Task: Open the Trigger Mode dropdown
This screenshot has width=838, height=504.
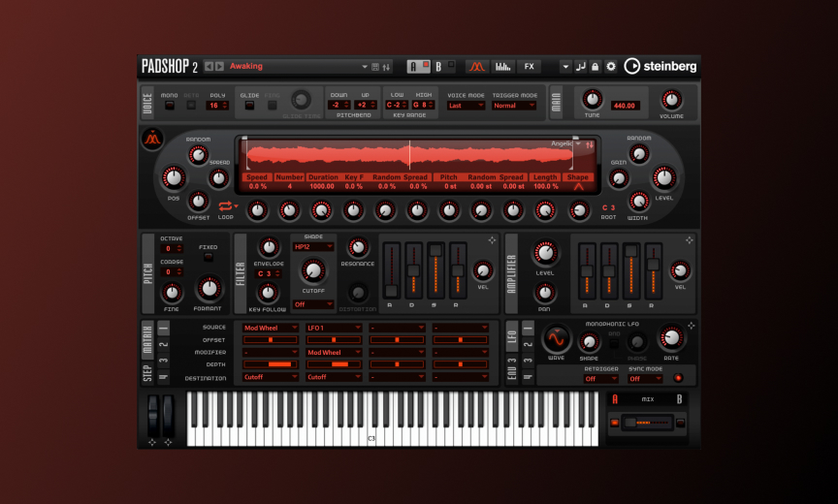Action: (x=513, y=105)
